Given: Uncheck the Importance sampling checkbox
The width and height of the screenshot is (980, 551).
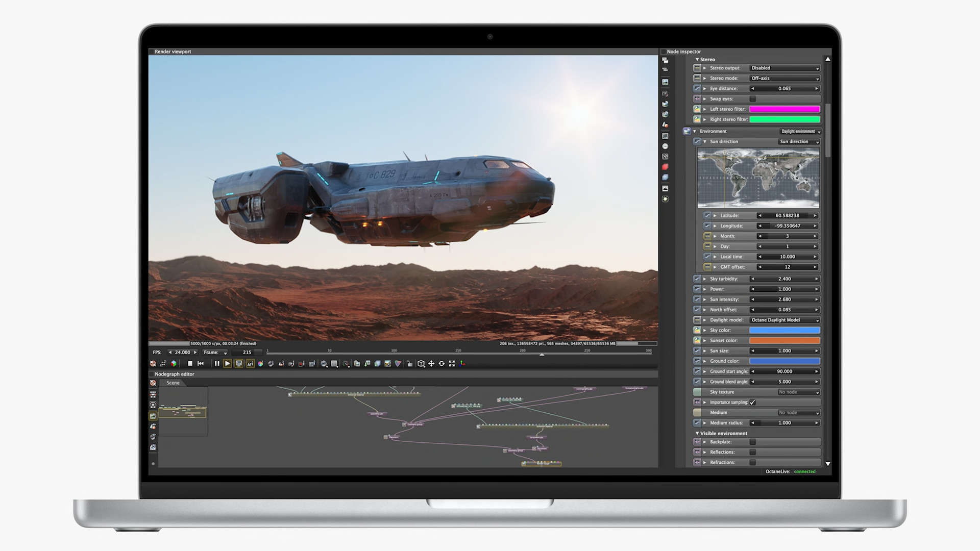Looking at the screenshot, I should point(752,402).
